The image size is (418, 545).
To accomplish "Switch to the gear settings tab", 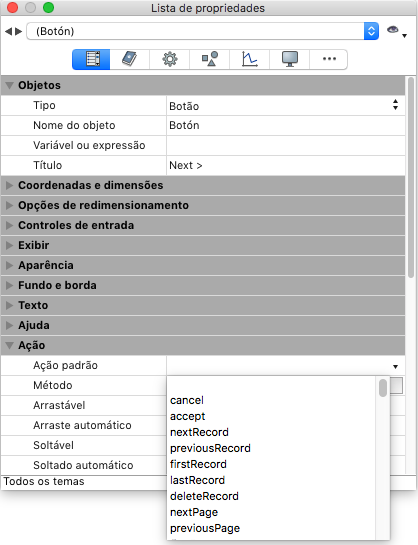I will click(170, 59).
